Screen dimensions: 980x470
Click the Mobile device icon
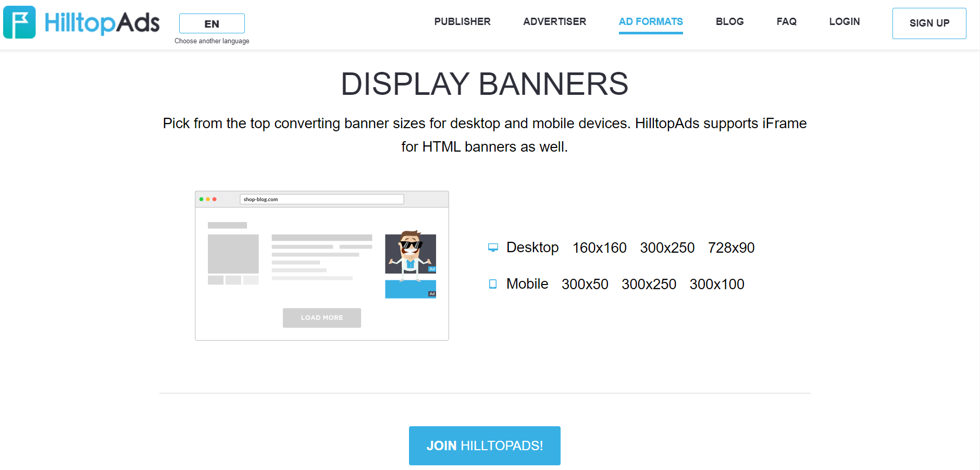click(x=493, y=284)
